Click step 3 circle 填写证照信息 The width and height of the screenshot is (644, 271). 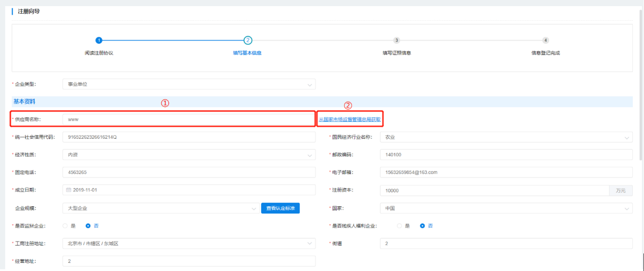[396, 40]
